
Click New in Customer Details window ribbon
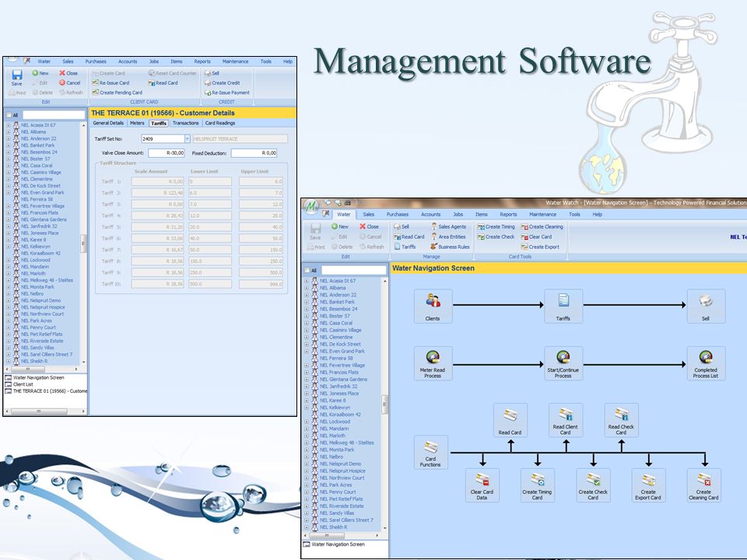click(40, 73)
